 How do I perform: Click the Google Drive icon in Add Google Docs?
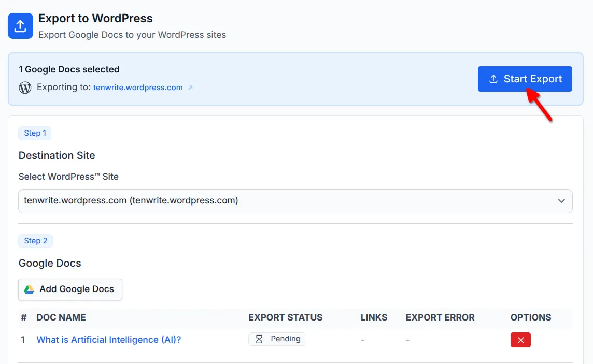coord(30,289)
